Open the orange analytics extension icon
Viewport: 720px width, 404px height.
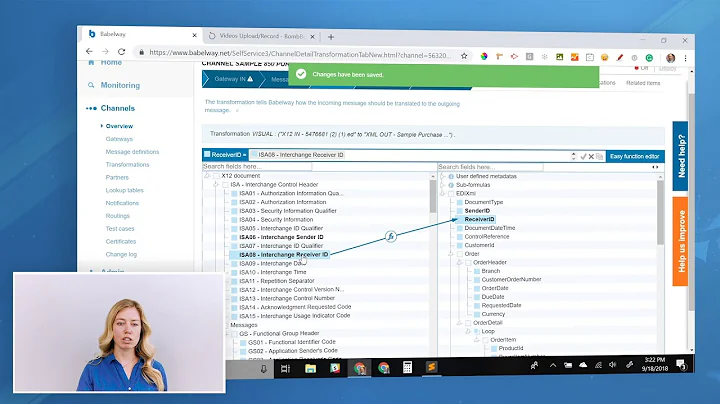pos(574,57)
